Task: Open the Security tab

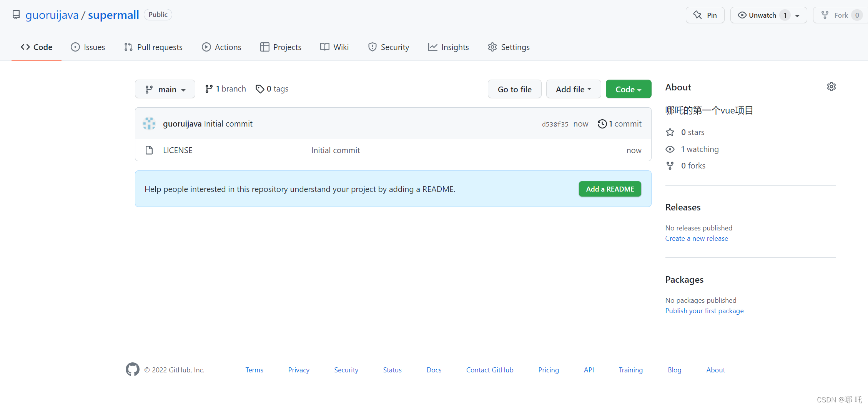Action: click(388, 47)
